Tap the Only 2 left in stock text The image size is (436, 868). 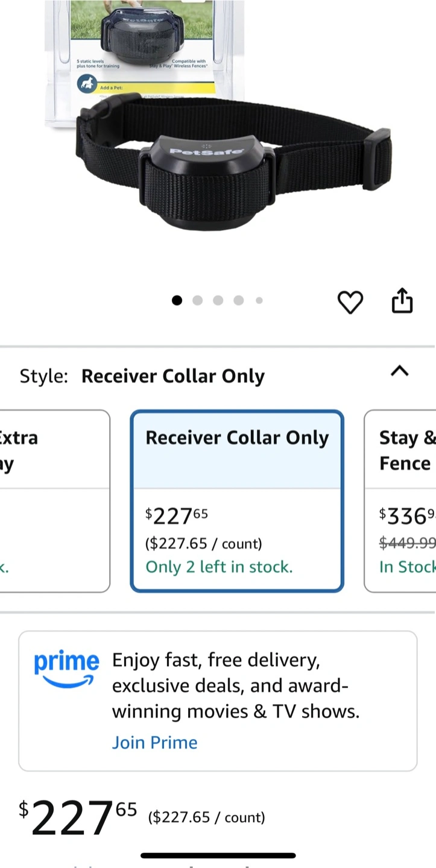[x=219, y=567]
